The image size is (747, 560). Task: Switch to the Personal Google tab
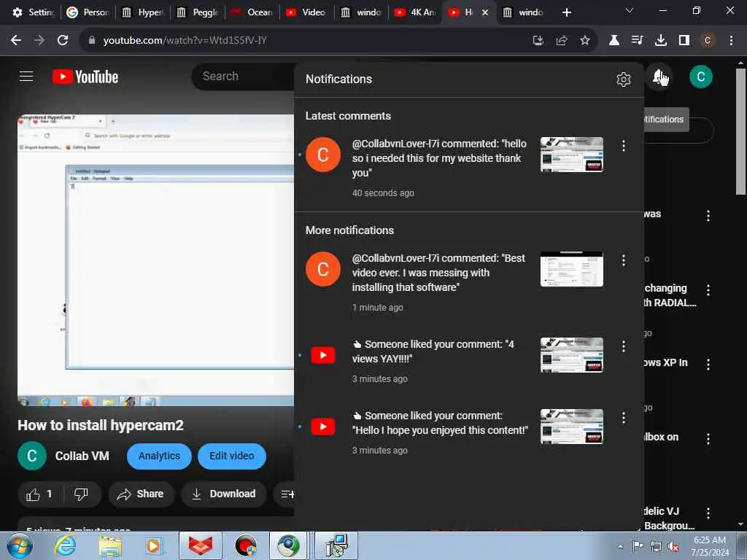[x=88, y=12]
